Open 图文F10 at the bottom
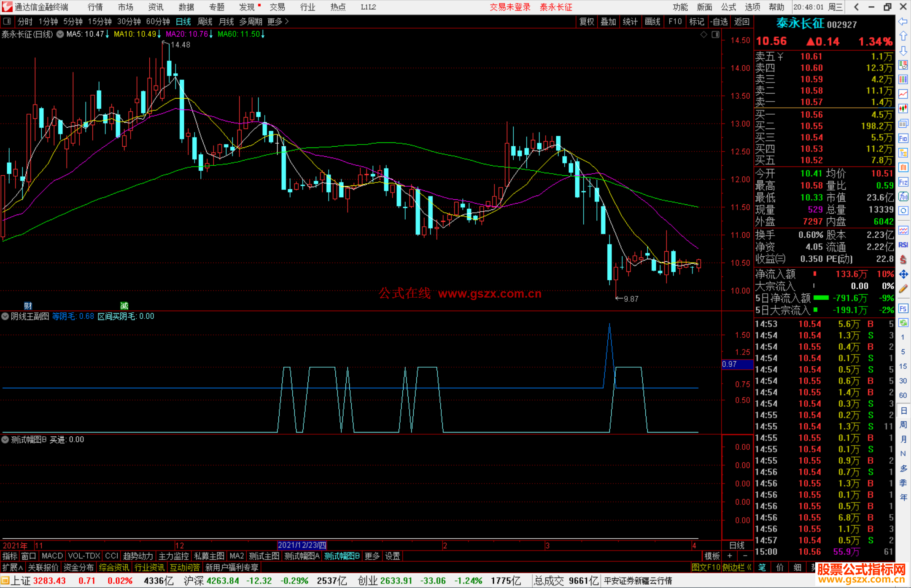Viewport: 911px width, 588px height. tap(706, 567)
